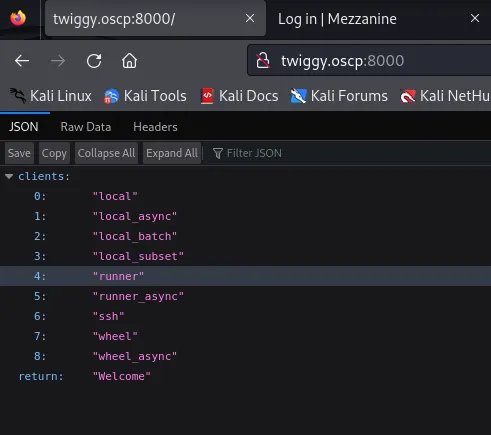This screenshot has width=491, height=435.
Task: Click Collapse All button
Action: point(106,153)
